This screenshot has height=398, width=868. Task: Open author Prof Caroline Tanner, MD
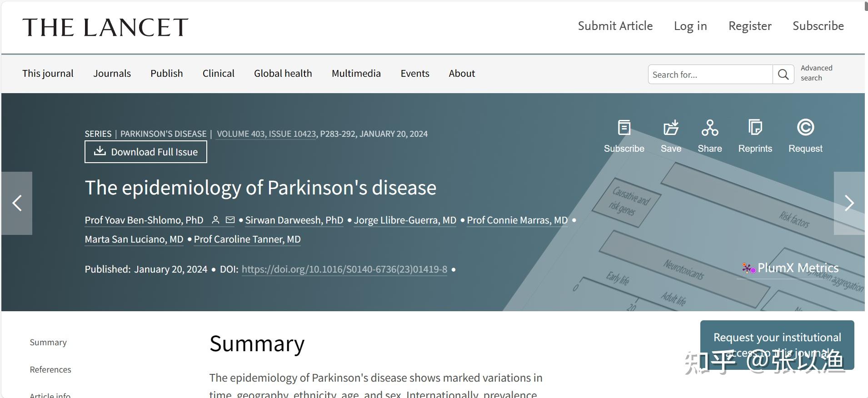tap(247, 239)
